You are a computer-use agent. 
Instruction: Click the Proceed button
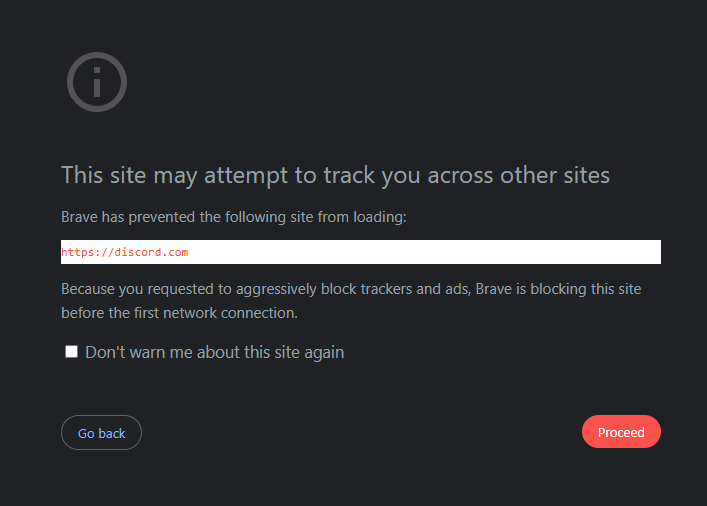coord(621,432)
